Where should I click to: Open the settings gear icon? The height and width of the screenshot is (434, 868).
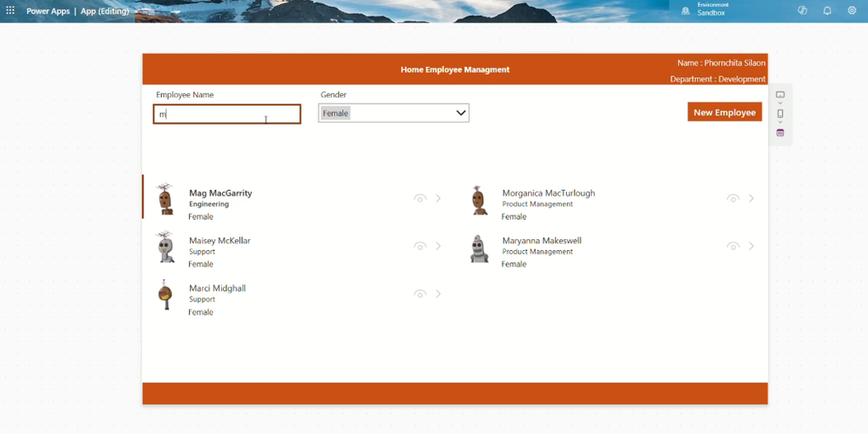click(x=852, y=10)
